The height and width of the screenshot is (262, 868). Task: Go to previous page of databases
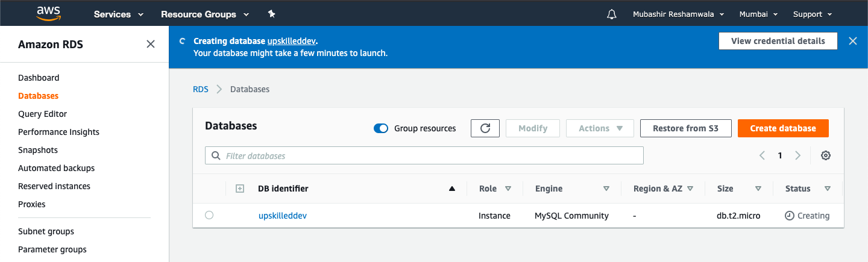tap(762, 155)
